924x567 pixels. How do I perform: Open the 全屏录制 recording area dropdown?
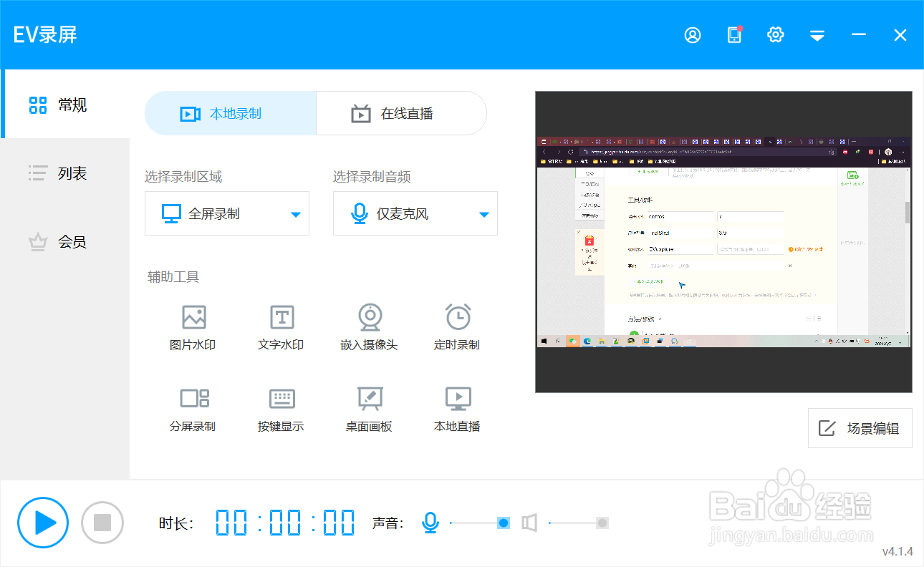click(x=227, y=213)
